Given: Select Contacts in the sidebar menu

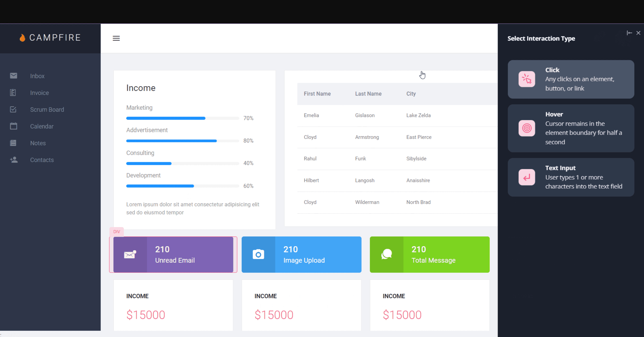Looking at the screenshot, I should point(42,160).
